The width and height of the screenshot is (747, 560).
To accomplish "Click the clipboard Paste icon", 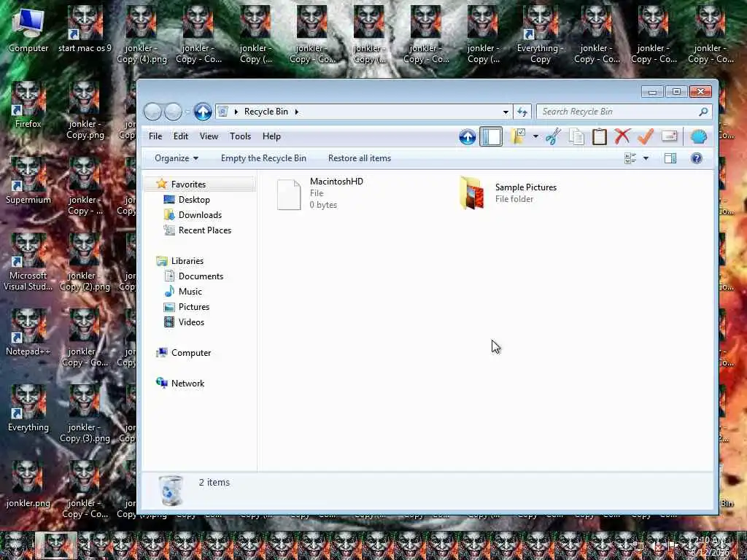I will pyautogui.click(x=600, y=137).
